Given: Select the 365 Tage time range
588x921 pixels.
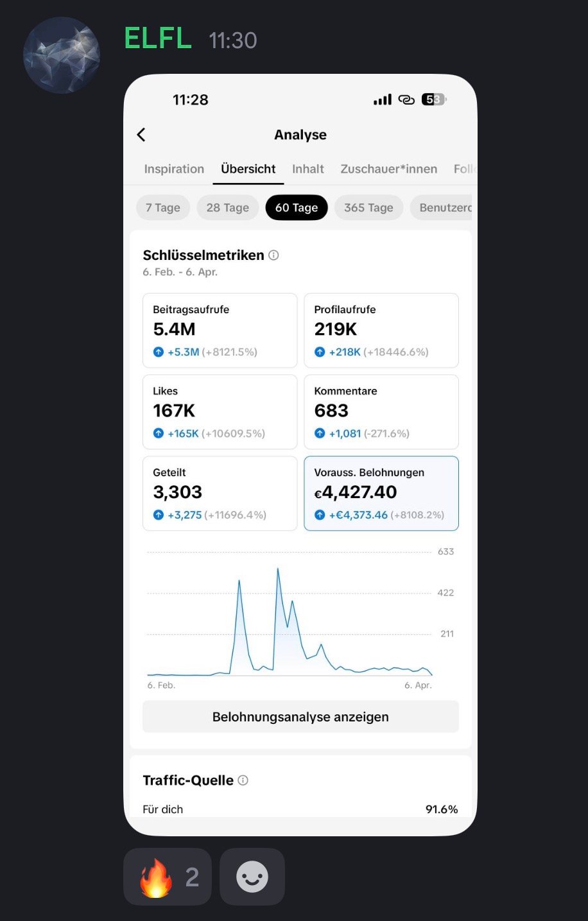Looking at the screenshot, I should tap(368, 207).
